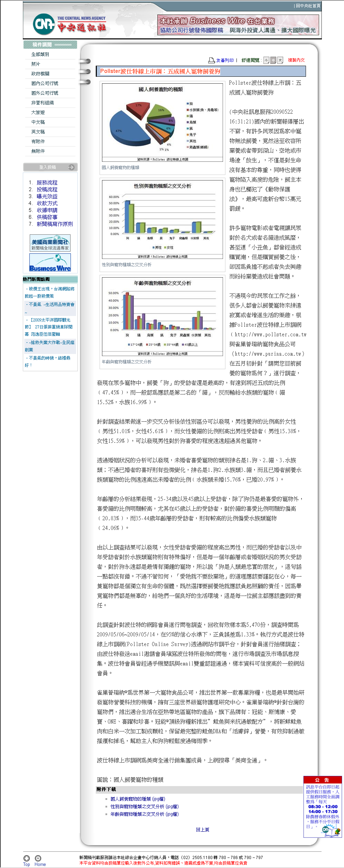
Task: Set reading font size to medium (中)
Action: coord(273,60)
